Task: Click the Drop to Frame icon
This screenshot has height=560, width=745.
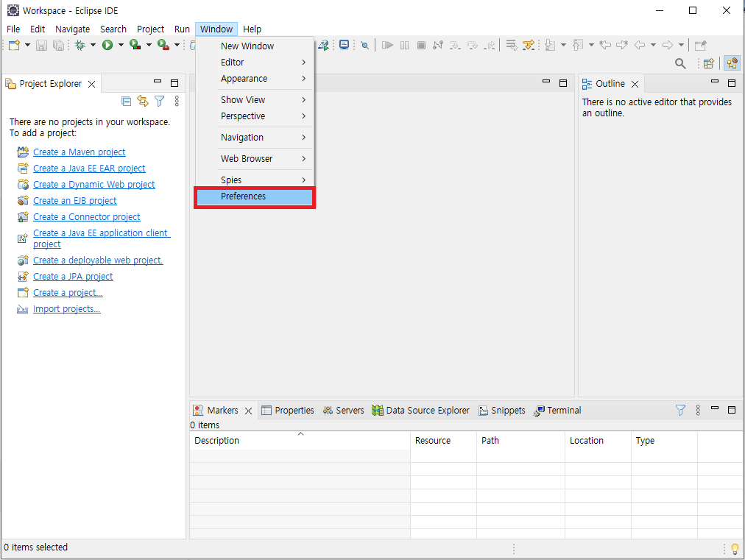Action: [x=511, y=45]
